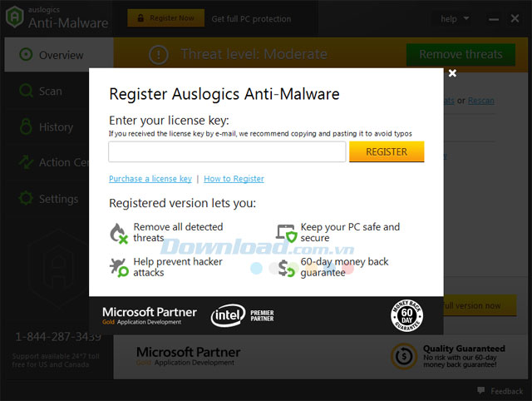Click the History icon in sidebar
The height and width of the screenshot is (401, 532).
tap(26, 126)
